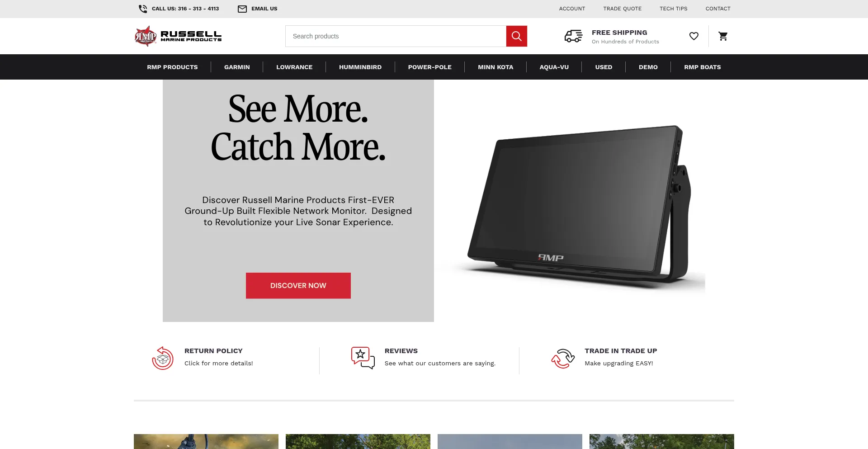
Task: Open the Garmin menu item
Action: (x=237, y=67)
